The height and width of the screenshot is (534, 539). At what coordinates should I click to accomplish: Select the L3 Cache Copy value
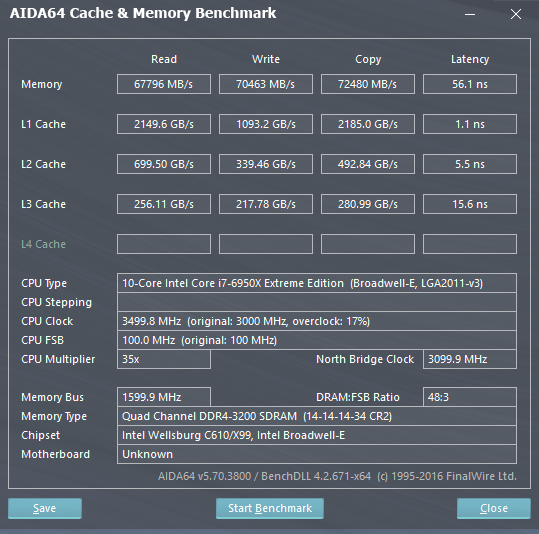pyautogui.click(x=368, y=204)
